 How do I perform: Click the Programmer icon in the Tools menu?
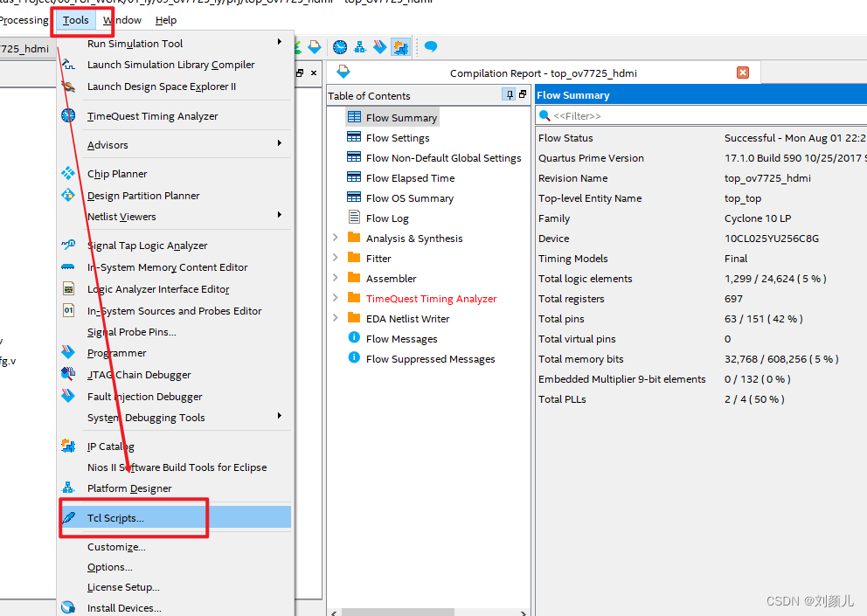(x=68, y=351)
